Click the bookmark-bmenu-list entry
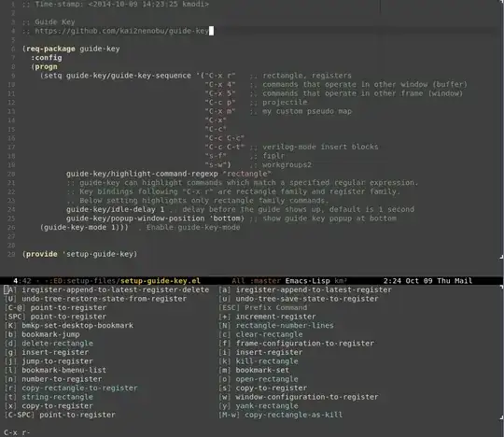504x437 pixels. (x=55, y=370)
